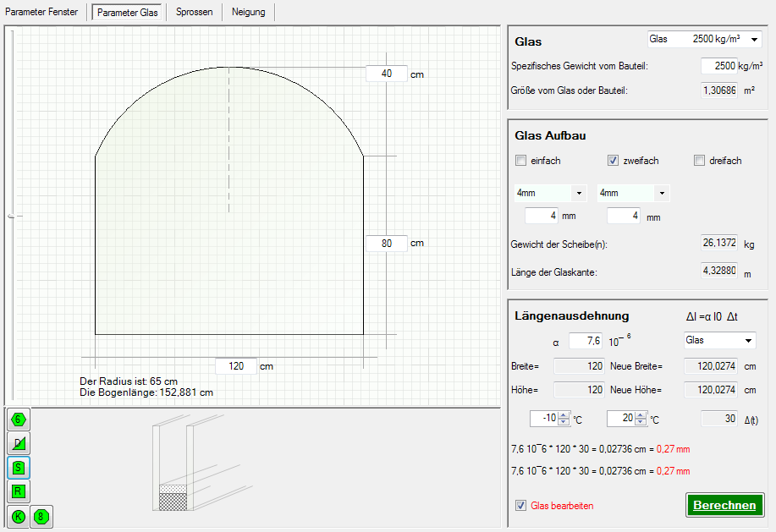Select the rectangle 'R' shape button
This screenshot has width=776, height=532.
point(19,491)
